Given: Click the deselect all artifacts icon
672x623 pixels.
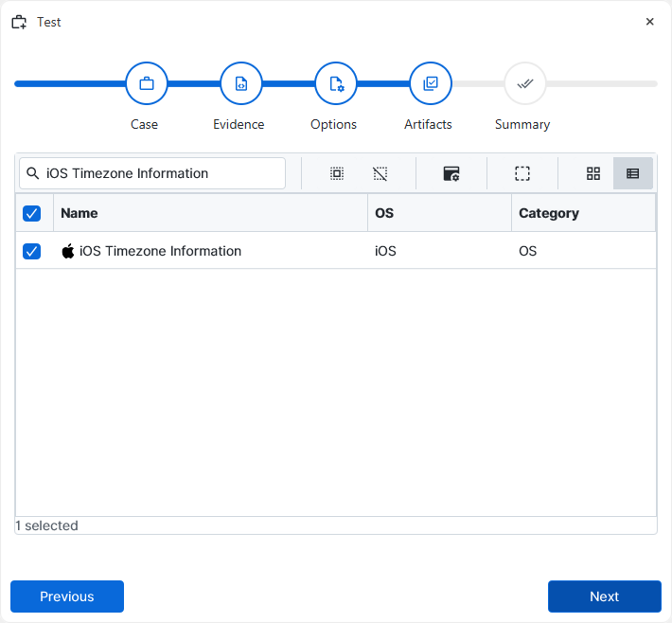Looking at the screenshot, I should (x=380, y=173).
